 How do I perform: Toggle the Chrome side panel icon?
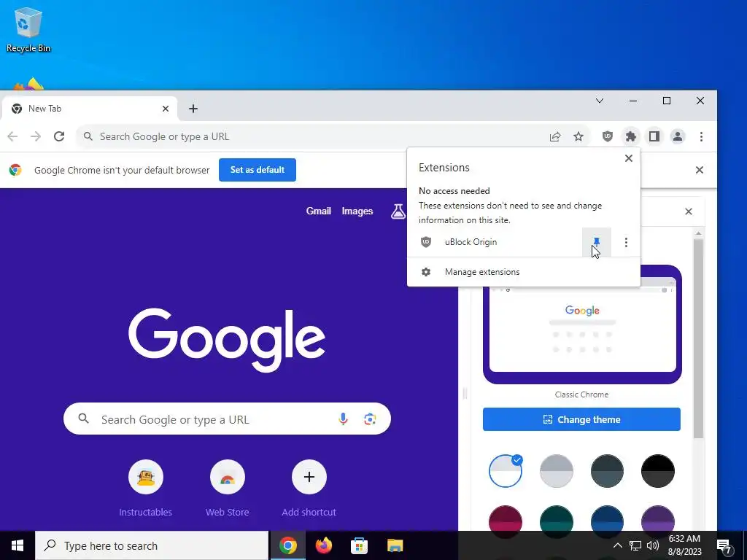point(654,136)
